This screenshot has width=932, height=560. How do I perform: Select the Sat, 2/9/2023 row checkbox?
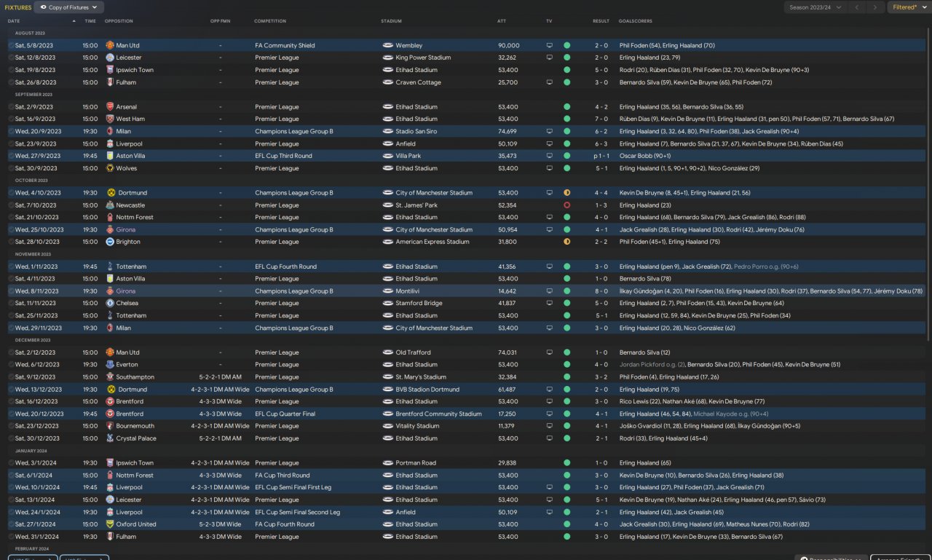click(11, 107)
